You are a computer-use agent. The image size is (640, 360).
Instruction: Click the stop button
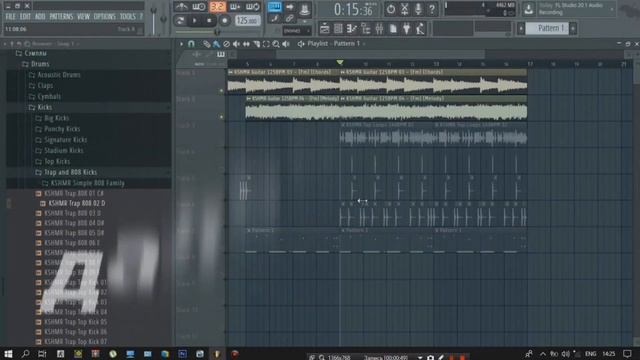[209, 20]
